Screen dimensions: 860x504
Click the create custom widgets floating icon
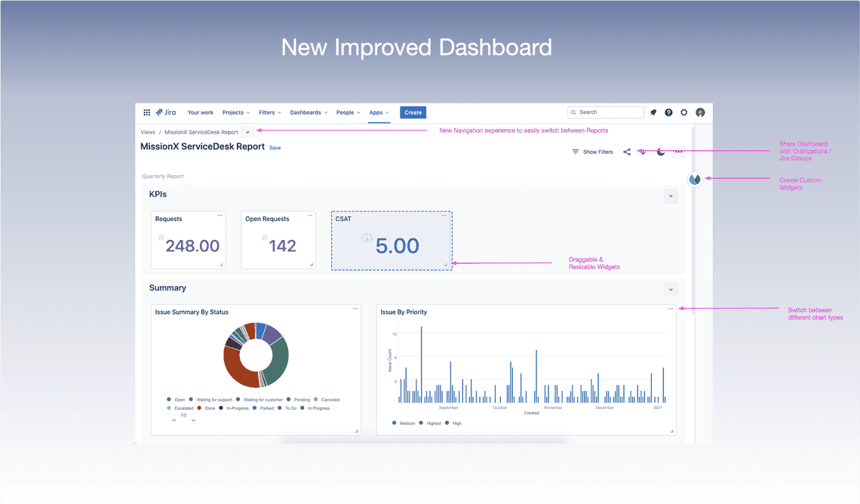693,180
